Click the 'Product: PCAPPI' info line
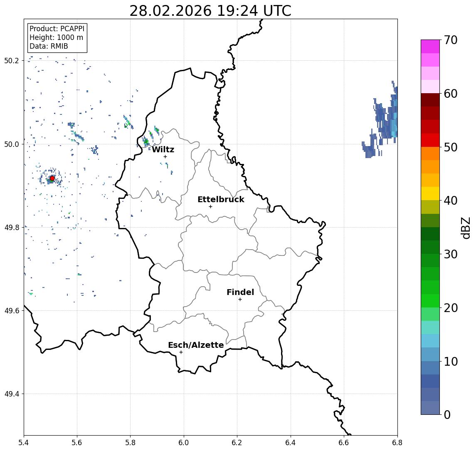This screenshot has width=476, height=451. [57, 29]
